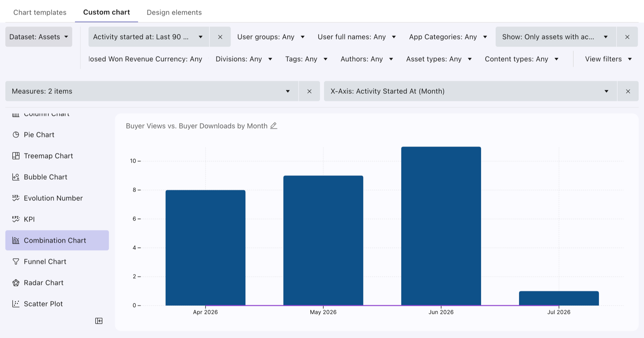644x338 pixels.
Task: Remove the Measures selection
Action: [x=309, y=91]
